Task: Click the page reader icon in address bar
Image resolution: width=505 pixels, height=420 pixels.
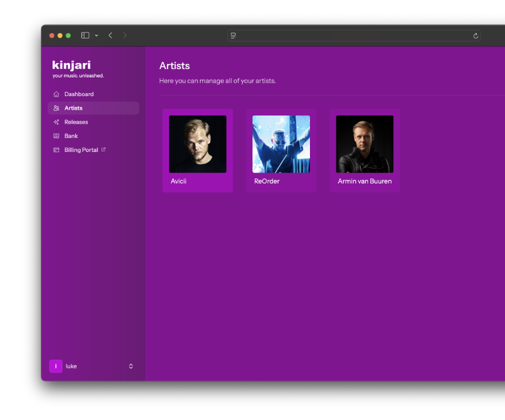Action: coord(233,36)
